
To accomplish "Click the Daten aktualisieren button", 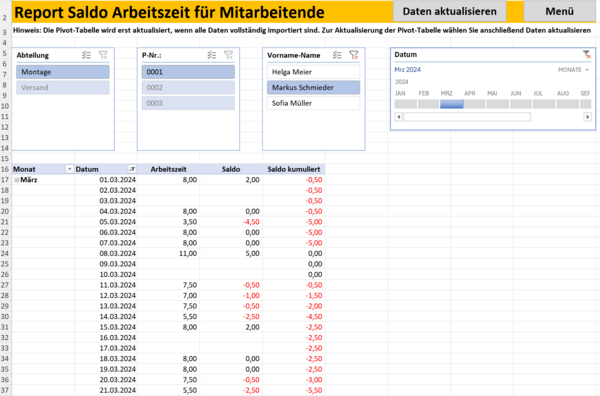I will coord(450,11).
